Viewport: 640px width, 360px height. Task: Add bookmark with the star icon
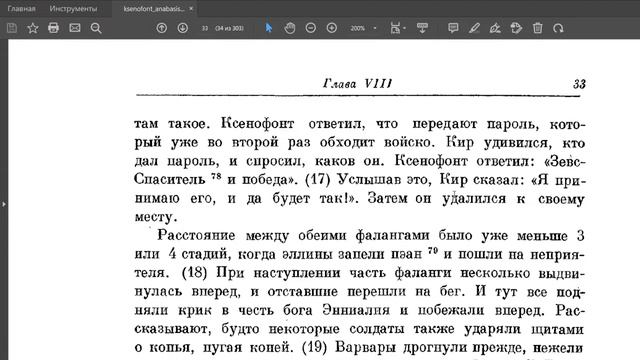[x=33, y=28]
